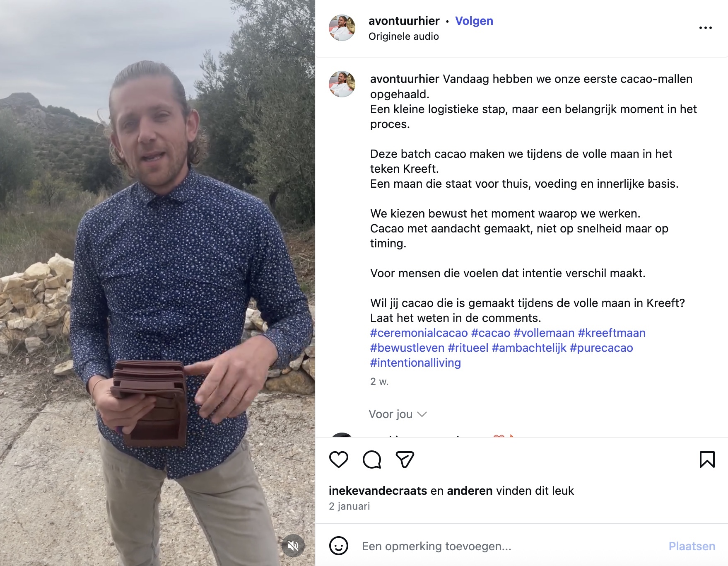The height and width of the screenshot is (566, 728).
Task: Click the Plaatsen button to post comment
Action: [692, 546]
